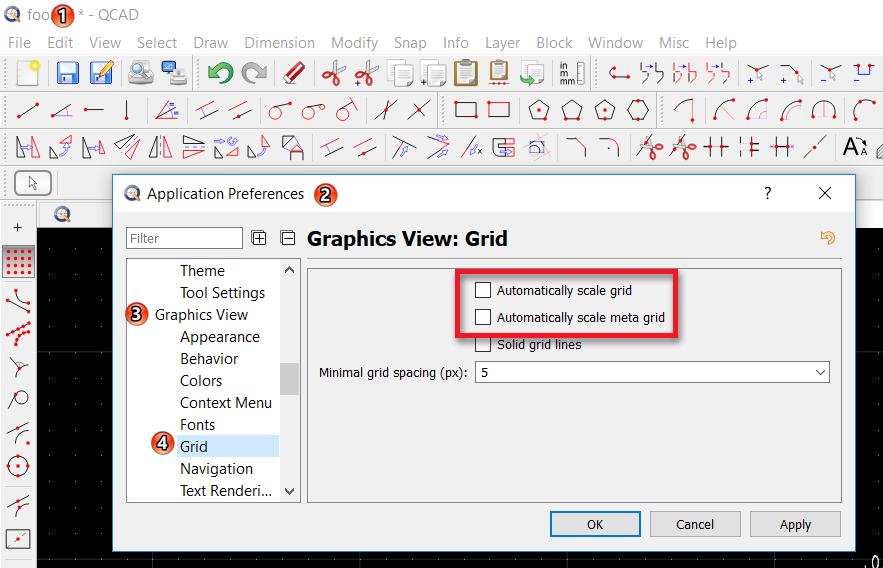The image size is (883, 568).
Task: Click the preferences tree scrollbar thumb
Action: [290, 379]
